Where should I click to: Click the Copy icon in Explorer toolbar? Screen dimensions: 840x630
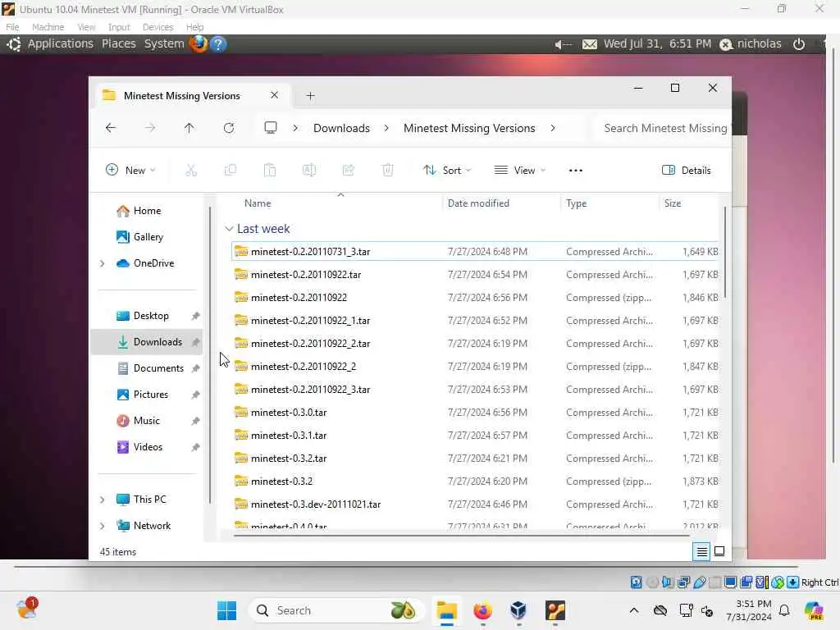pos(231,171)
